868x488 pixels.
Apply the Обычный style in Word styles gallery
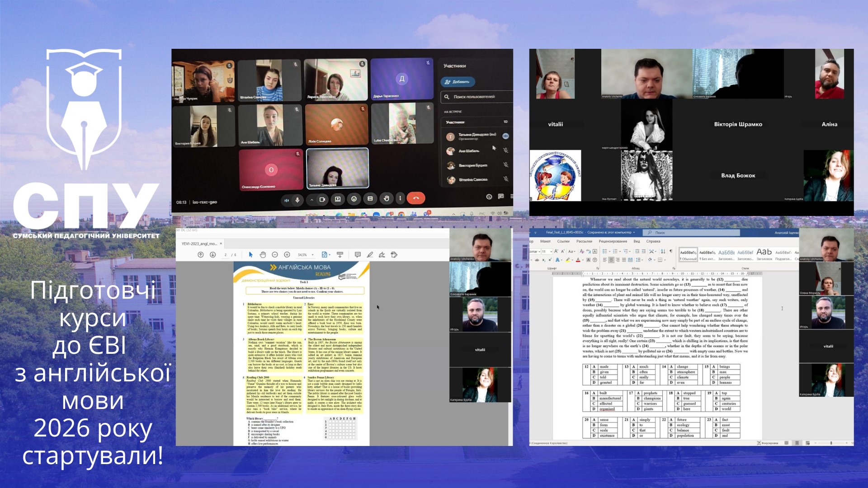tap(688, 255)
